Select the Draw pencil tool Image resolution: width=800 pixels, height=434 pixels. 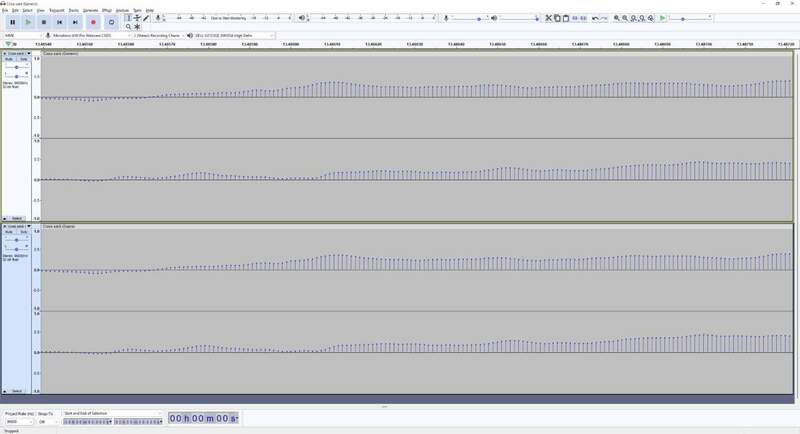(x=146, y=18)
